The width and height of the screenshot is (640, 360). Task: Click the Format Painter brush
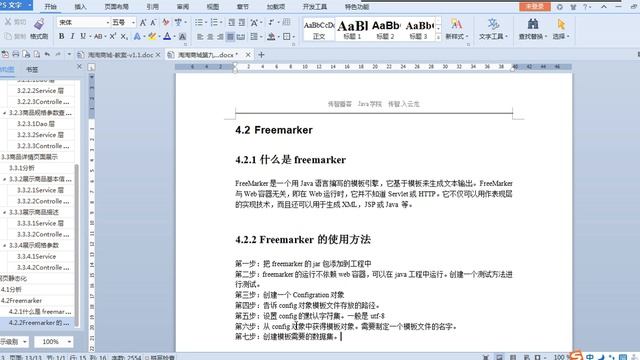coord(39,24)
